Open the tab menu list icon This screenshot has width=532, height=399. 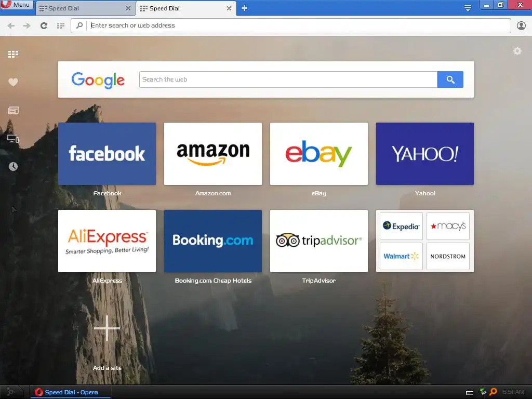[x=468, y=8]
